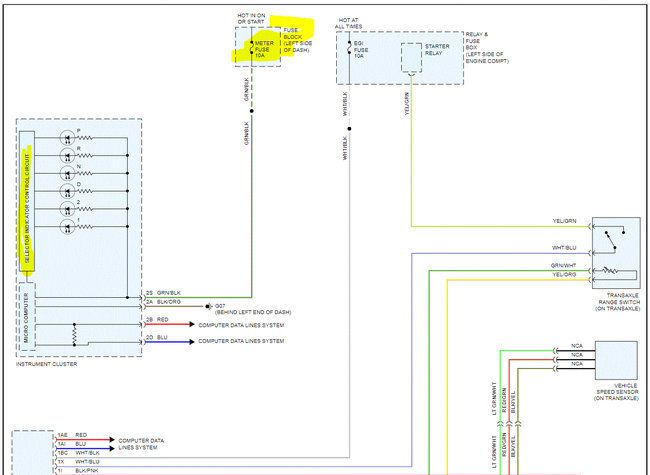Click the meter fuse symbol in fuse block
Screen dimensions: 650x475
[252, 47]
